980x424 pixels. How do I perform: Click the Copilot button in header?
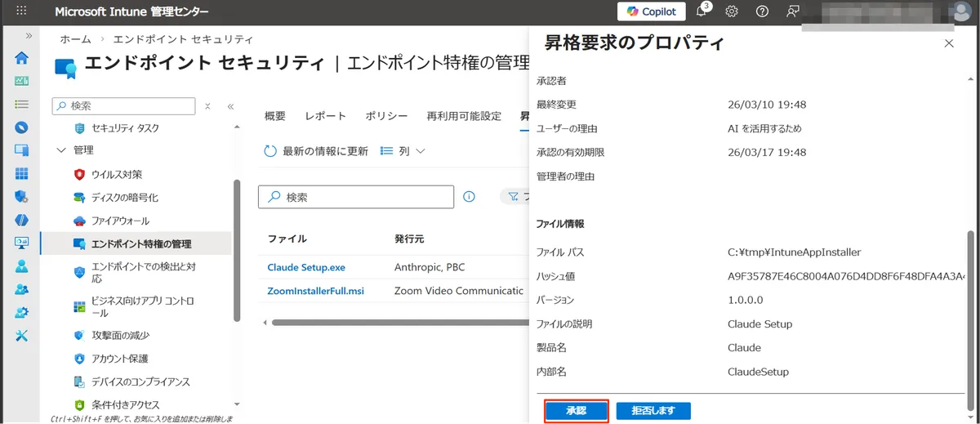point(651,11)
